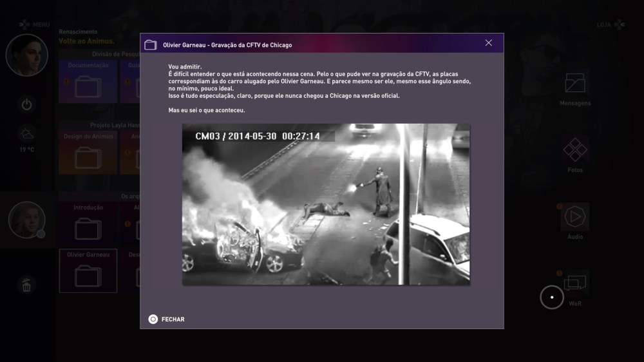Open the Mensagens icon
644x362 pixels.
click(x=574, y=83)
